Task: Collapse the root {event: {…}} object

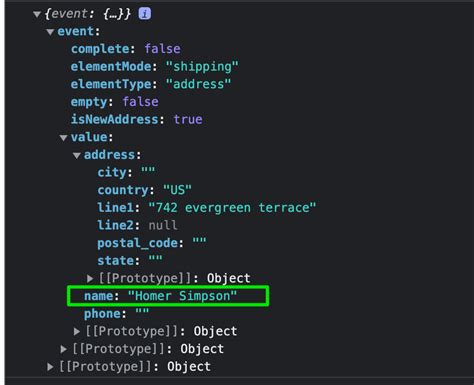Action: tap(37, 14)
